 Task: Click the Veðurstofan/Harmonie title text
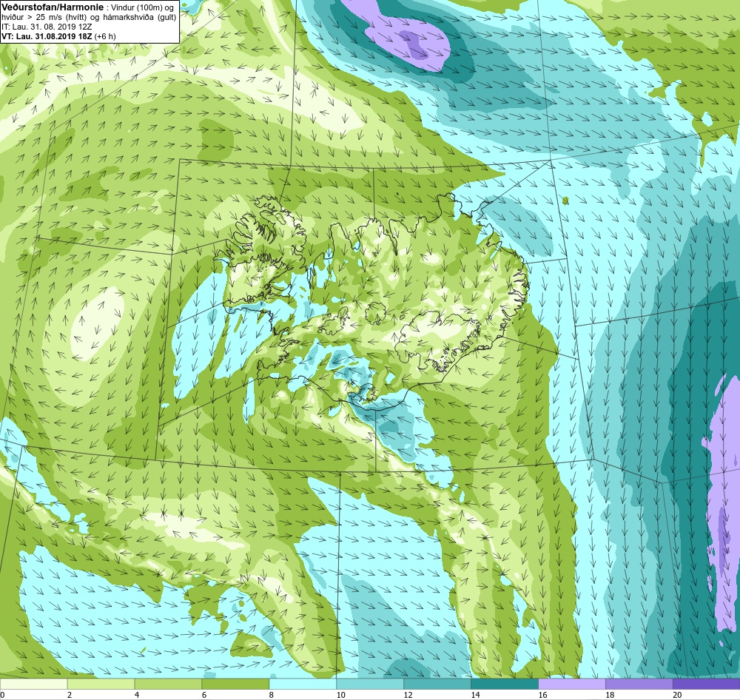(52, 7)
